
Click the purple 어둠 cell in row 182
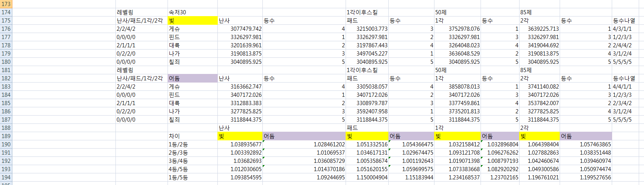[x=192, y=78]
